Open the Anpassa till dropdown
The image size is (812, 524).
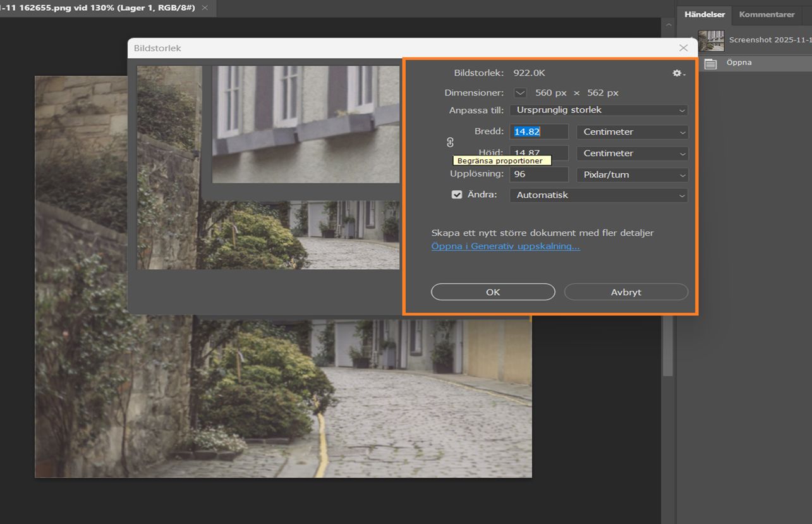(x=598, y=110)
